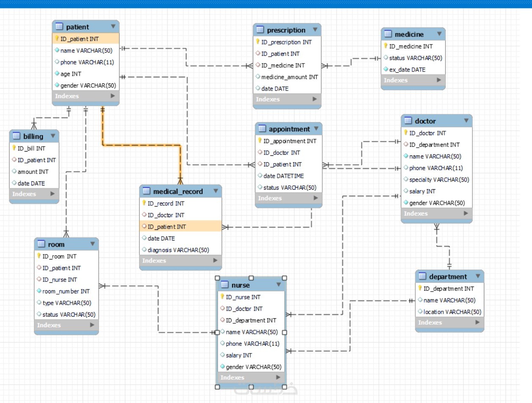Click the medical_record table icon
The height and width of the screenshot is (403, 532).
[x=146, y=191]
